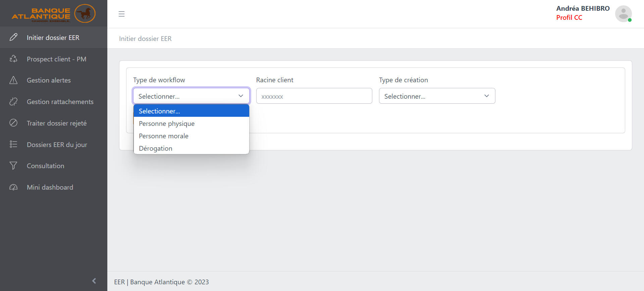Click the list icon for Dossiers EER du jour
Screen dimensions: 644x291
(13, 144)
